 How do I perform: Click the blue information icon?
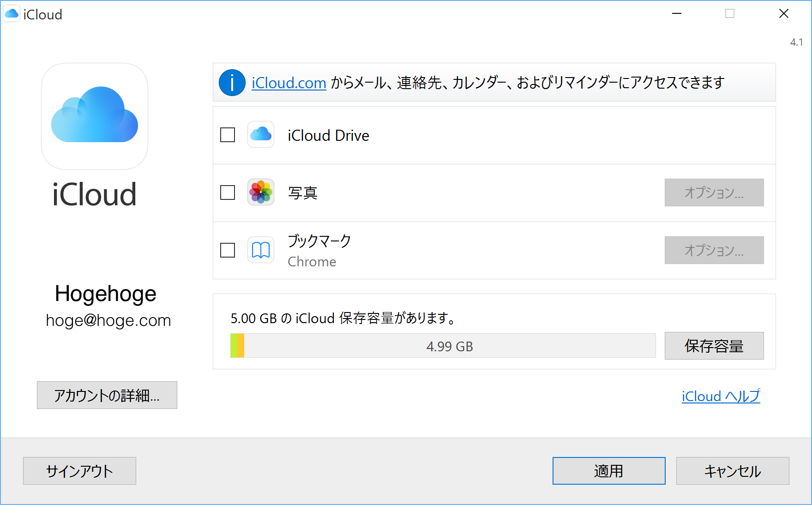click(232, 83)
